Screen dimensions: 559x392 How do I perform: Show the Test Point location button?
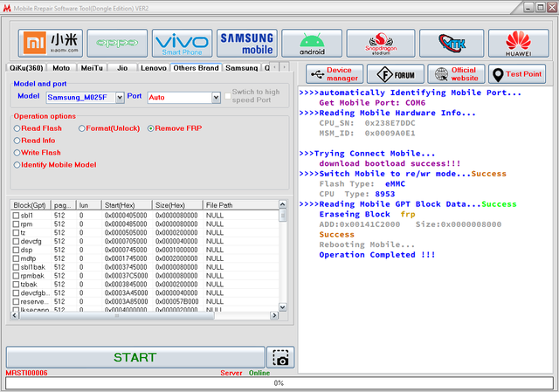coord(517,74)
